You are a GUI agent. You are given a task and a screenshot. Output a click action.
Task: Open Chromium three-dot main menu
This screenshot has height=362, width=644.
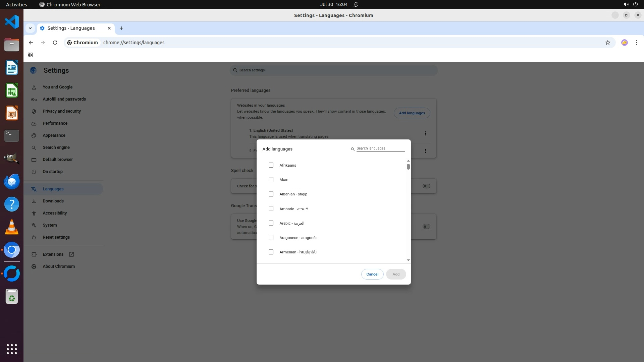coord(636,43)
